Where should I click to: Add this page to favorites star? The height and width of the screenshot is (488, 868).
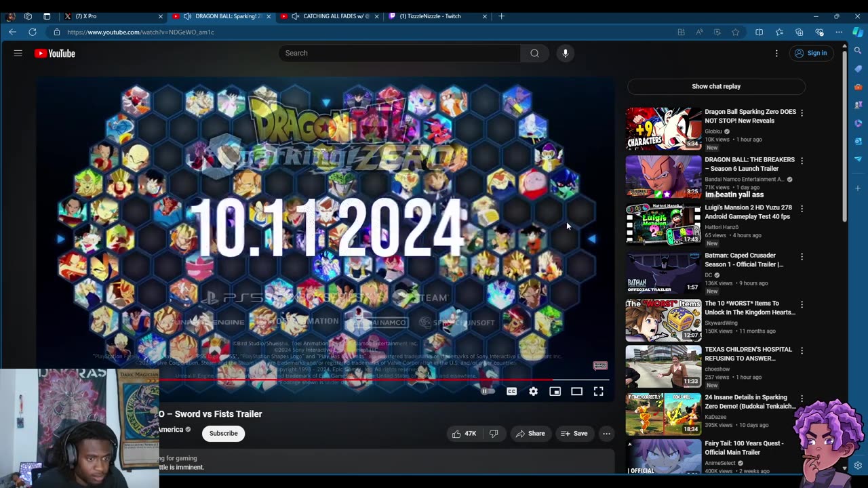736,32
